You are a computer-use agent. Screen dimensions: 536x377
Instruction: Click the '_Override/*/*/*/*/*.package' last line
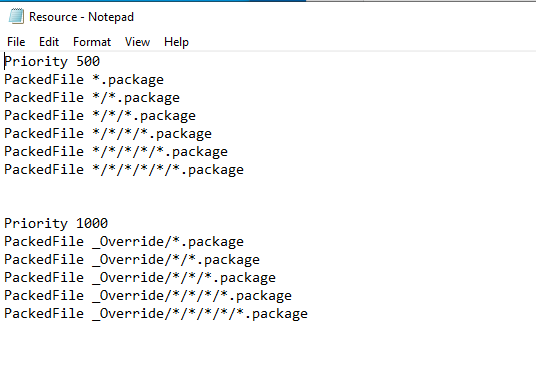coord(156,314)
